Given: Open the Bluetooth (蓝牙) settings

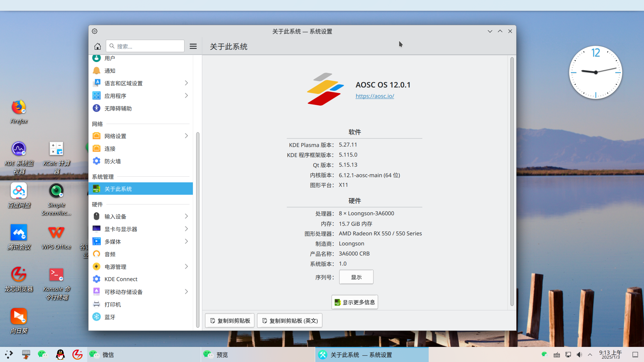Looking at the screenshot, I should tap(141, 317).
